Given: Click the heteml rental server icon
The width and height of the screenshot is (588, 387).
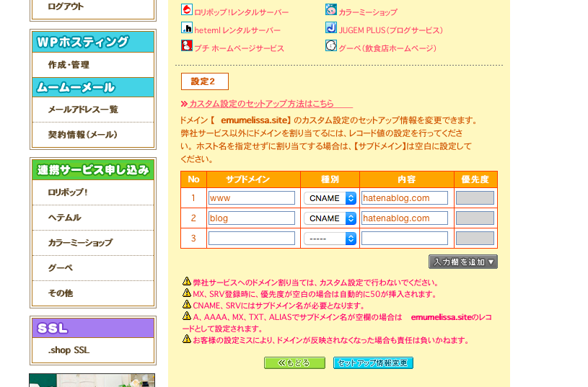Looking at the screenshot, I should 186,27.
